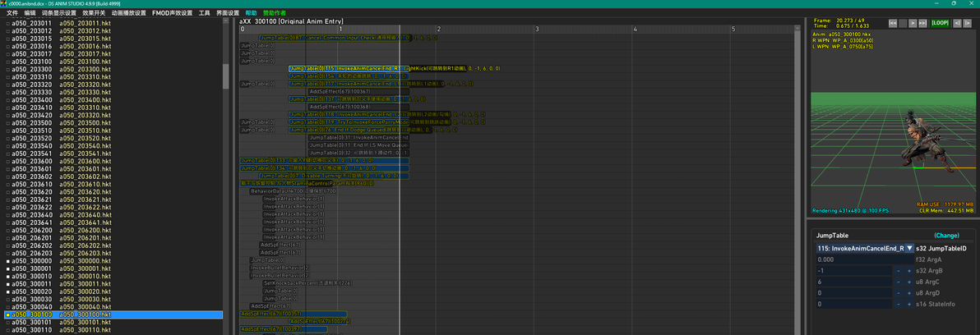Select the JumpTable 115 LightKick event box
Screen dimensions: 980x335
tap(349, 69)
